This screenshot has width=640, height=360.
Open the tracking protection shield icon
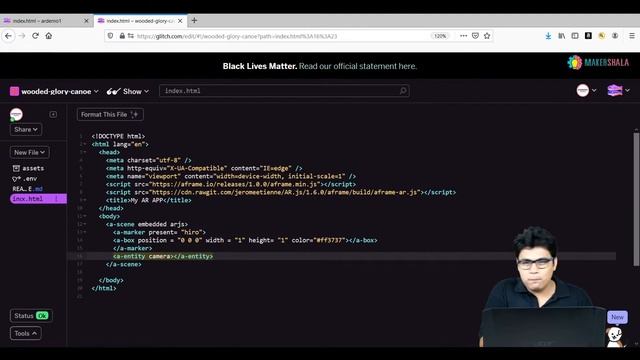pyautogui.click(x=111, y=36)
